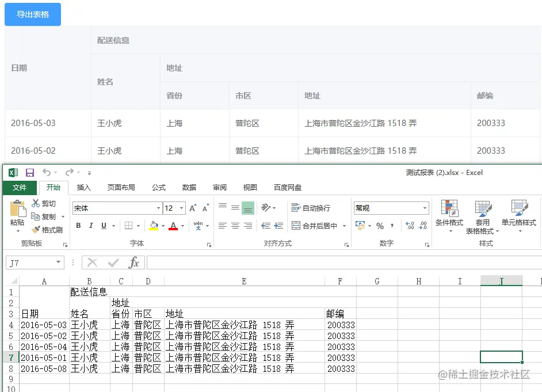Click the format painter (格式刷)
Viewport: 542px width, 392px height.
[36, 230]
